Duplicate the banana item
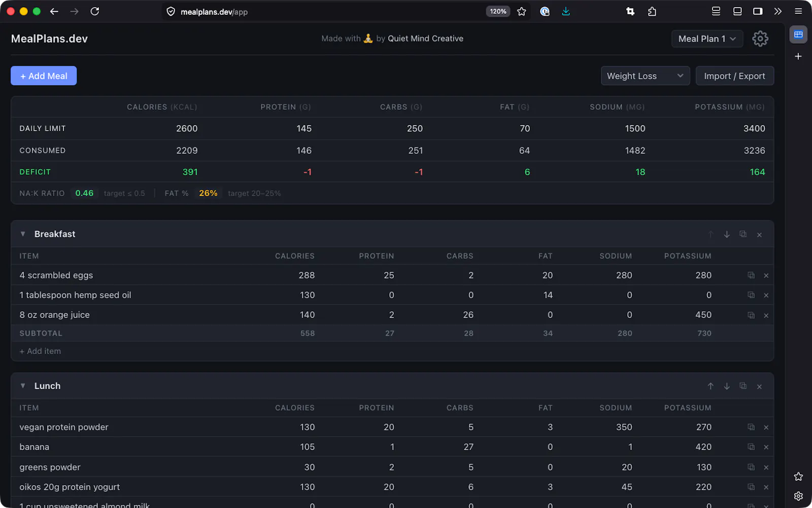Image resolution: width=812 pixels, height=508 pixels. pyautogui.click(x=751, y=447)
